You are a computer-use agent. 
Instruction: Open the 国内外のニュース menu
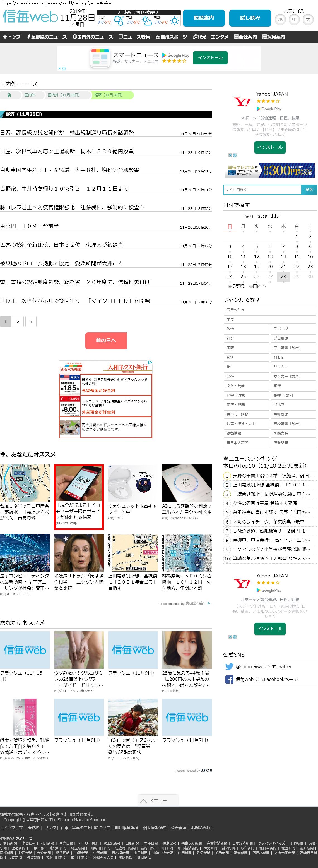click(93, 37)
